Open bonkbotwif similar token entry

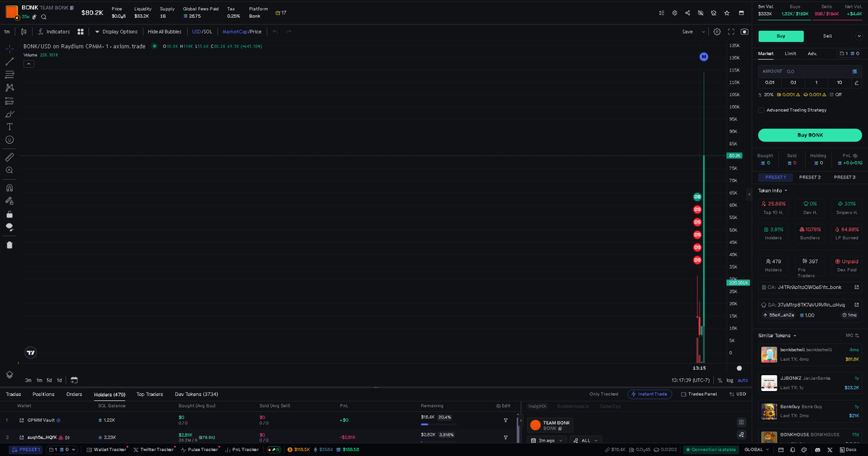point(809,354)
